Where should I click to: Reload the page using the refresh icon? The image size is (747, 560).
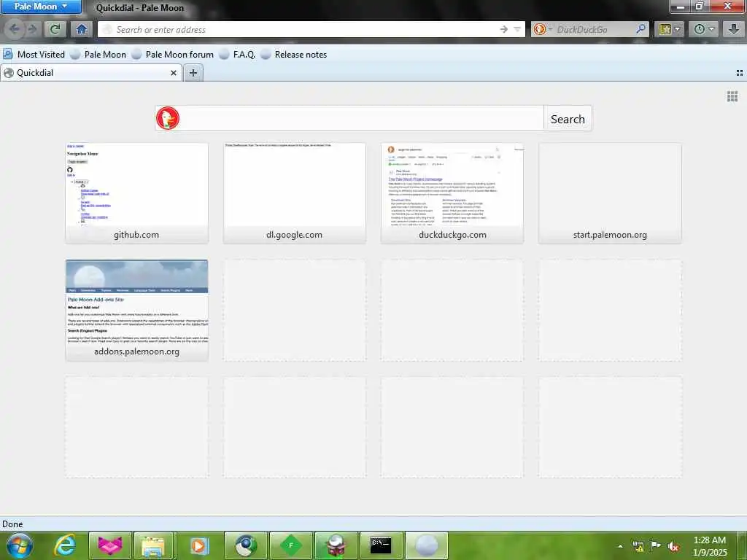point(55,29)
